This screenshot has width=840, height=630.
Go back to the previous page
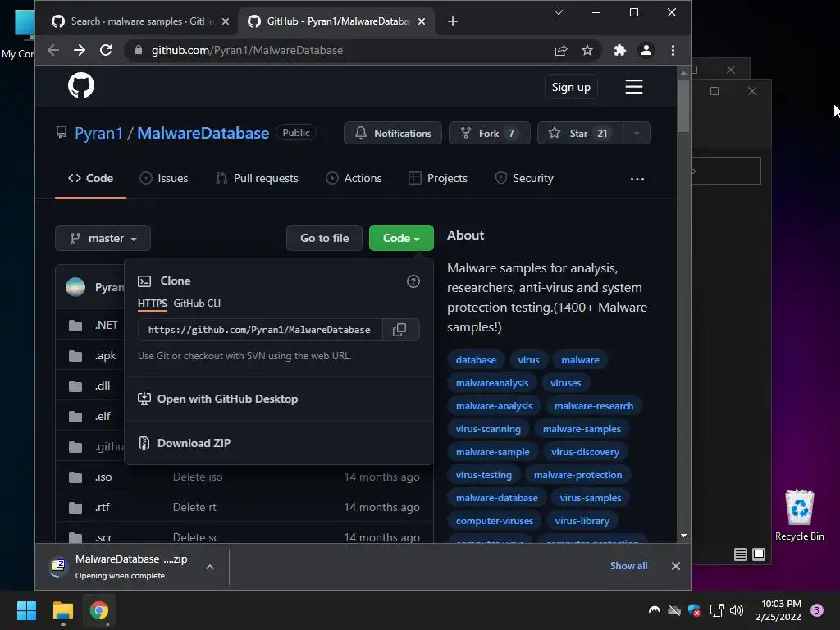(x=53, y=50)
